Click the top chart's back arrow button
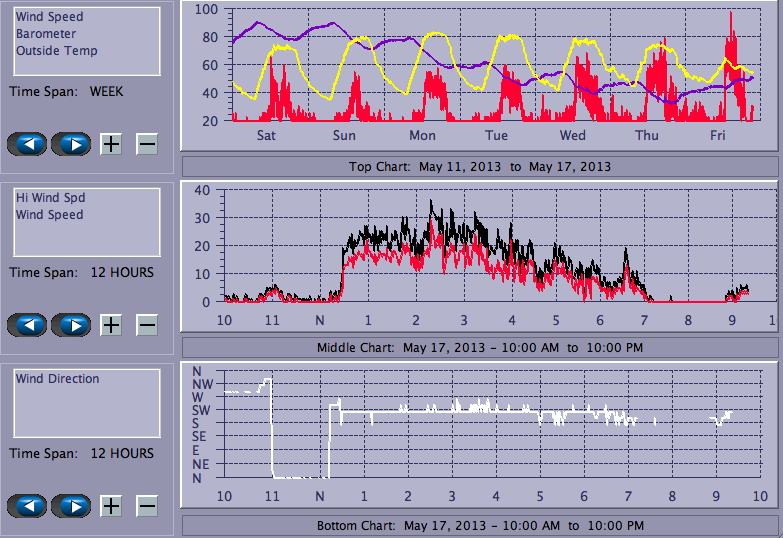The width and height of the screenshot is (783, 538). [x=27, y=144]
